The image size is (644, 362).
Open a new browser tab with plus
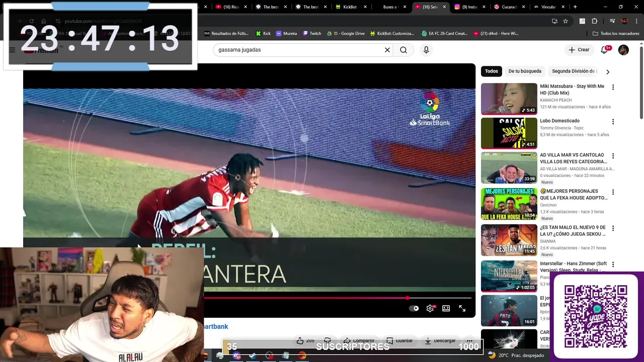(575, 7)
